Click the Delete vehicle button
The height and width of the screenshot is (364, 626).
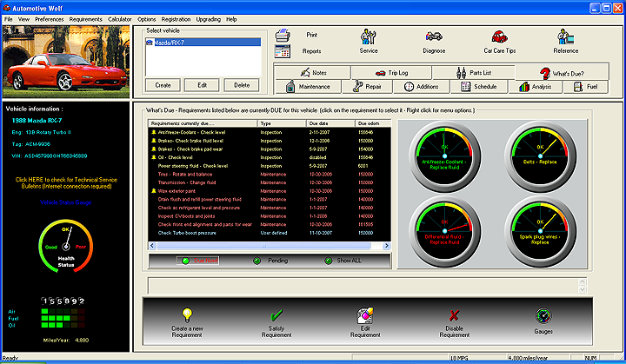point(242,85)
